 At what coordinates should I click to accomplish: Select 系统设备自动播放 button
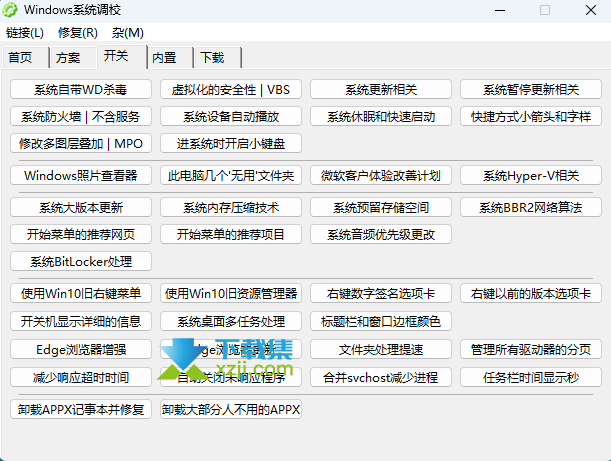[231, 117]
